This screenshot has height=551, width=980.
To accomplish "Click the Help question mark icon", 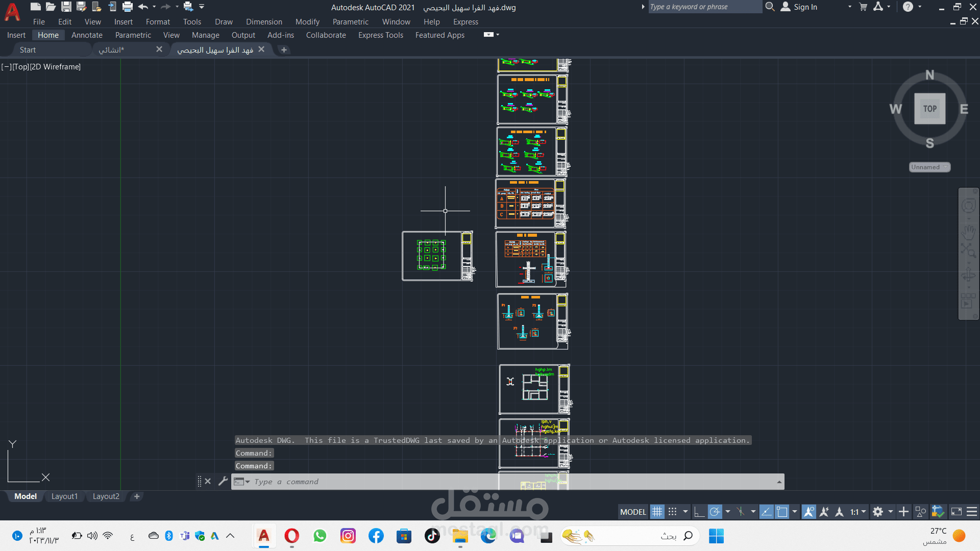I will (908, 7).
